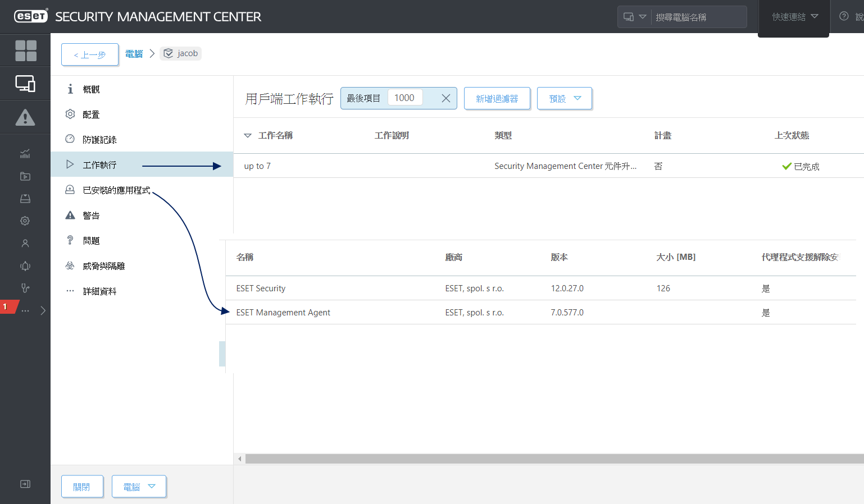
Task: Sort by the 上次狀態 column header
Action: pos(792,135)
